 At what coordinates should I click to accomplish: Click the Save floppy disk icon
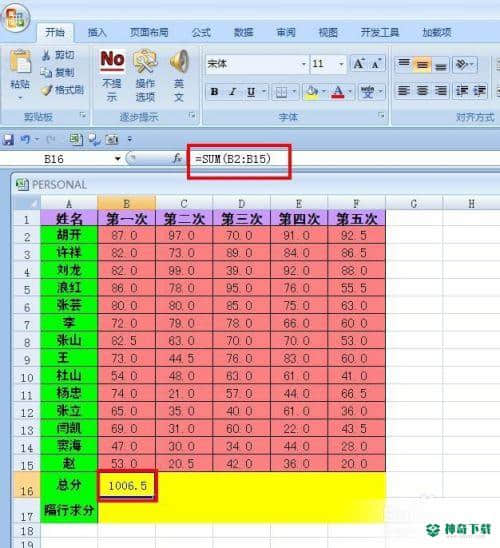click(8, 139)
